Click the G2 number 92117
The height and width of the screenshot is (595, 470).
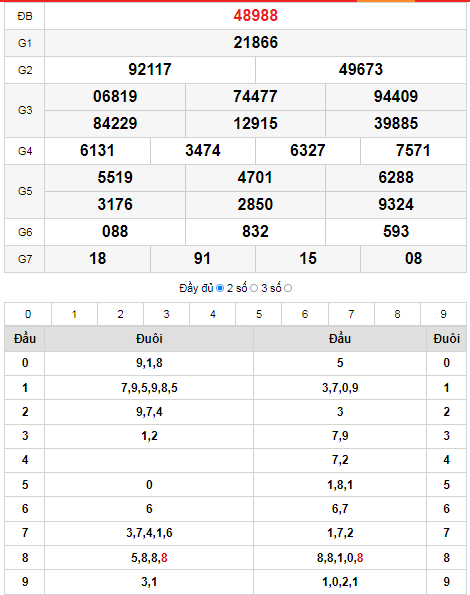(x=150, y=69)
